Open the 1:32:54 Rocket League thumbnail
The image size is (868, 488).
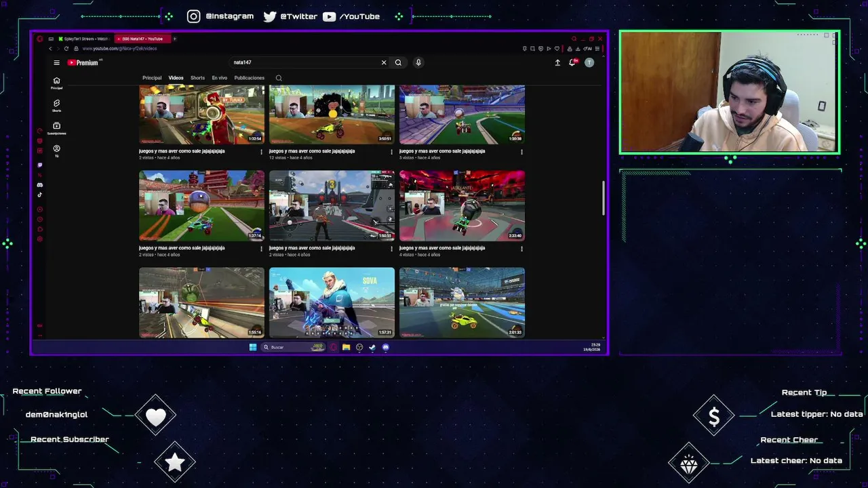tap(202, 115)
